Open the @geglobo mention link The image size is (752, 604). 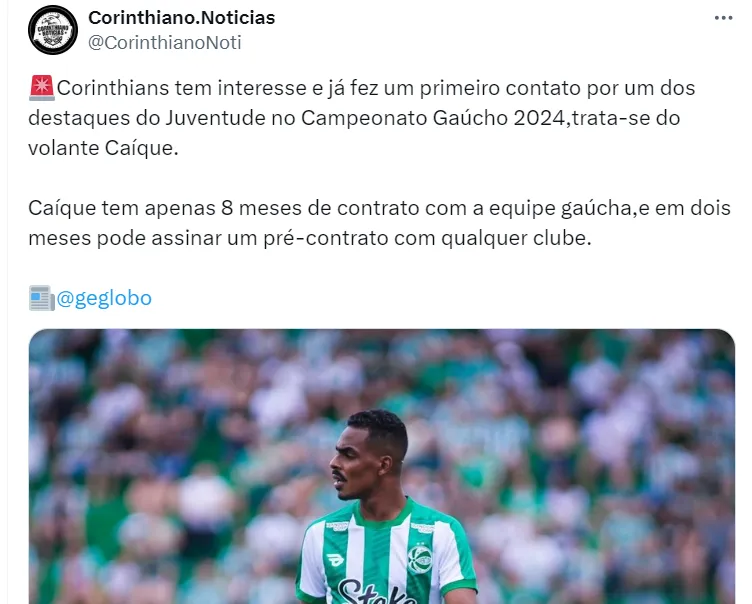(x=104, y=298)
